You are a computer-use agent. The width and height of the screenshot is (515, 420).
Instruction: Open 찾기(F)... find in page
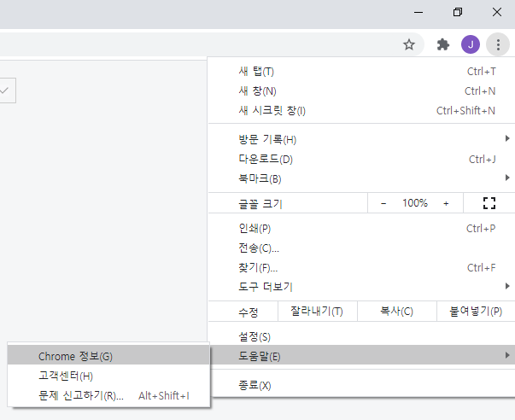(361, 268)
